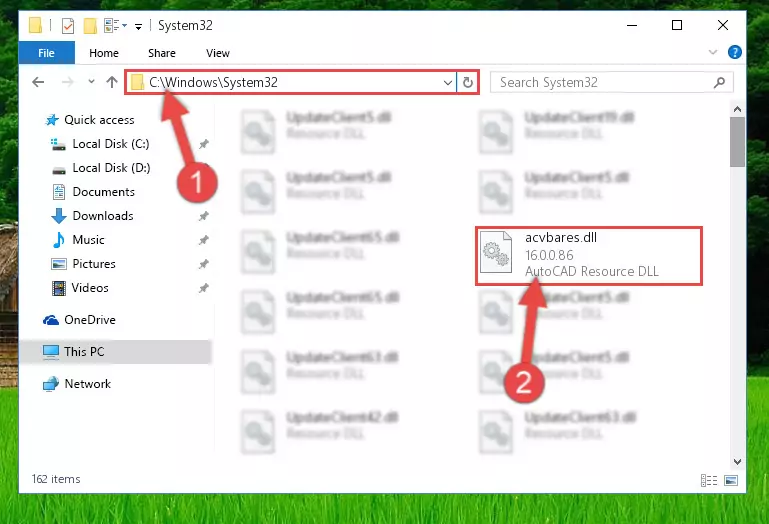Screen dimensions: 769x524
Task: Click the title bar folder system icon
Action: click(x=35, y=26)
